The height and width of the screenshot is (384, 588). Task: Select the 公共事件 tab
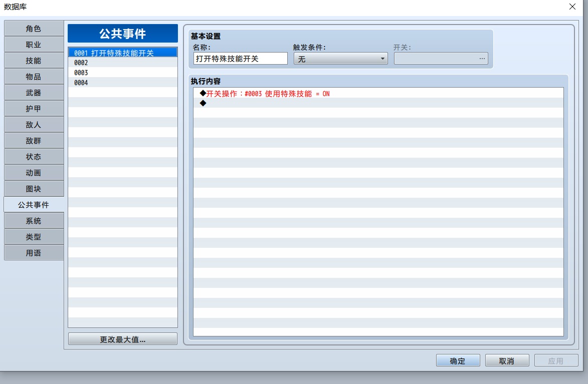(34, 205)
